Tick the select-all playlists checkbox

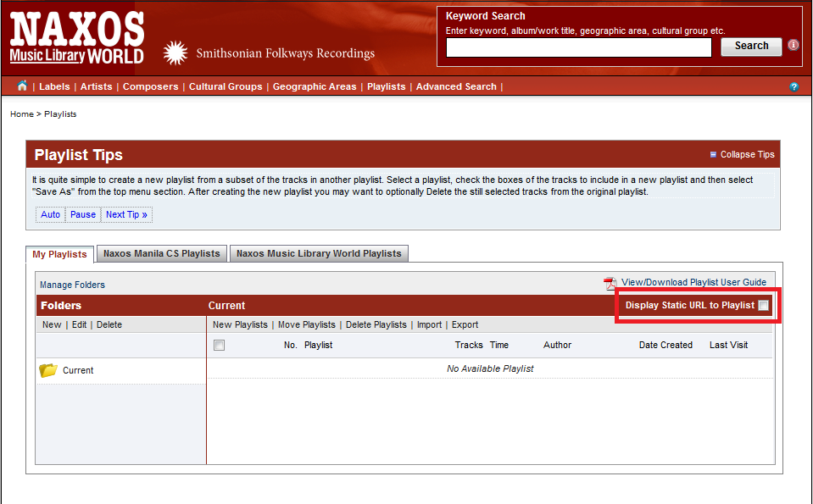click(220, 345)
